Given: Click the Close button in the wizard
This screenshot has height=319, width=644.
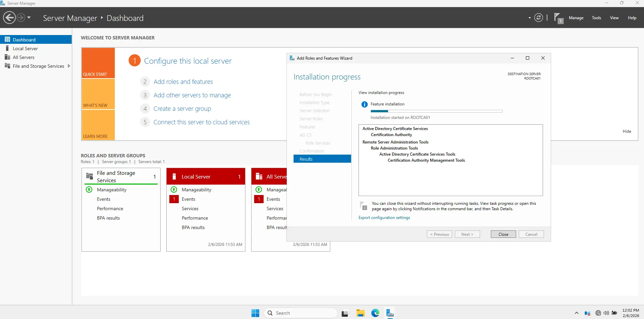Looking at the screenshot, I should pyautogui.click(x=503, y=234).
